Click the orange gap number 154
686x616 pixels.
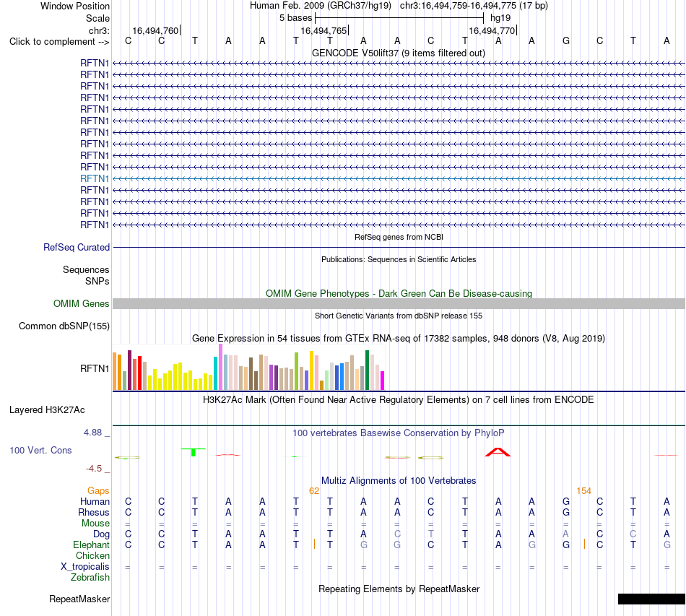point(584,491)
